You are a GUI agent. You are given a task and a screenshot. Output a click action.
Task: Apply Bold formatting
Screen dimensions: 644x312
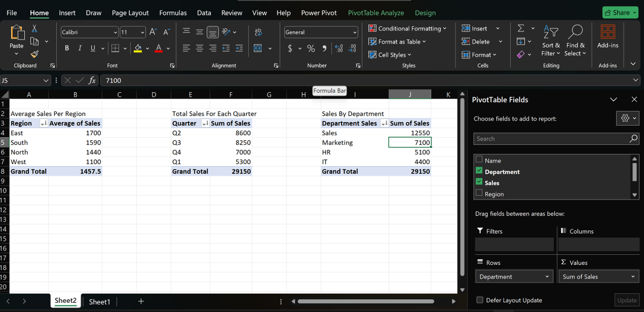tap(67, 48)
